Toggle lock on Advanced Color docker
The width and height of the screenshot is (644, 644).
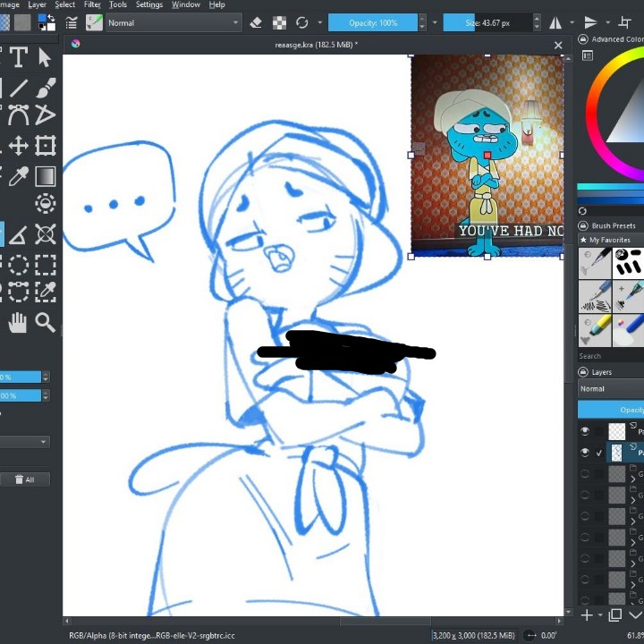click(583, 39)
